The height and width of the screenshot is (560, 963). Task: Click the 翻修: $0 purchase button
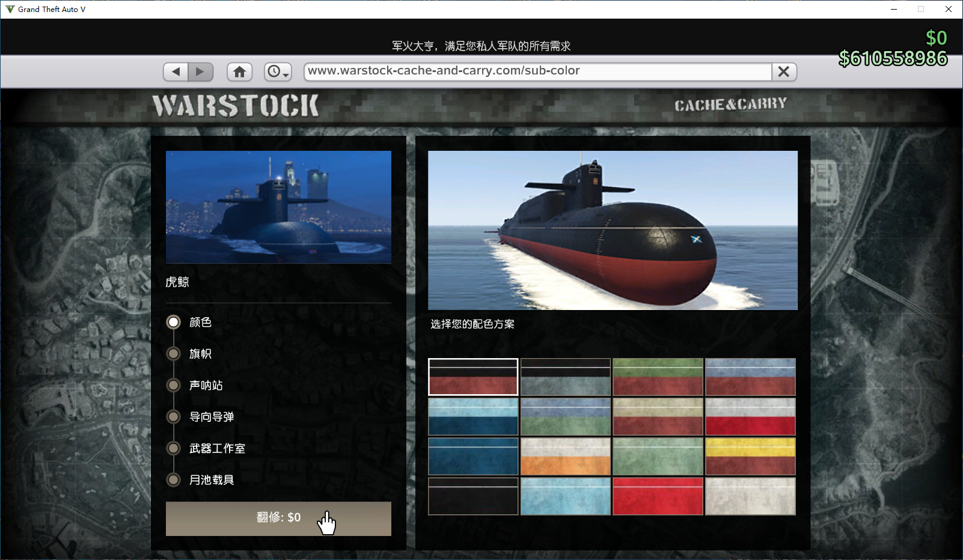(x=278, y=519)
